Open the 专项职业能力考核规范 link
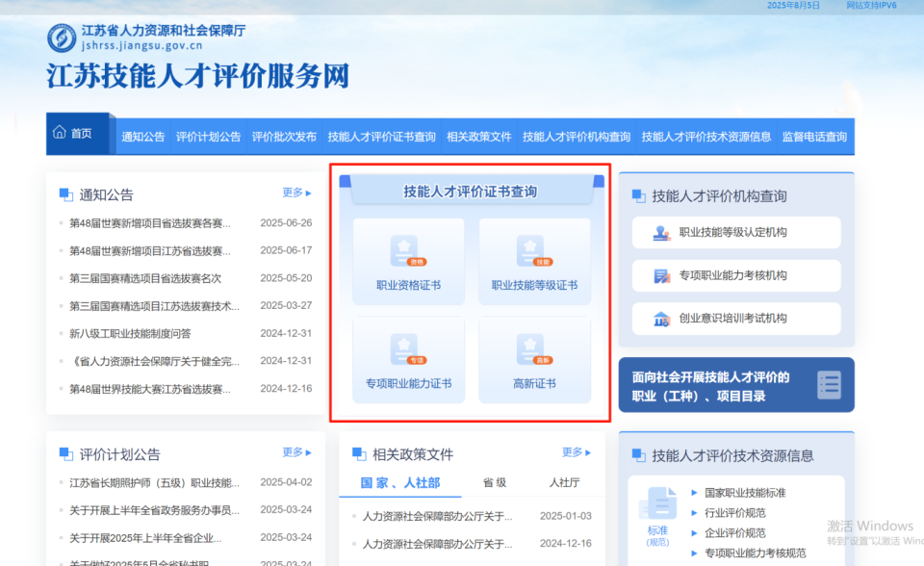 coord(755,553)
